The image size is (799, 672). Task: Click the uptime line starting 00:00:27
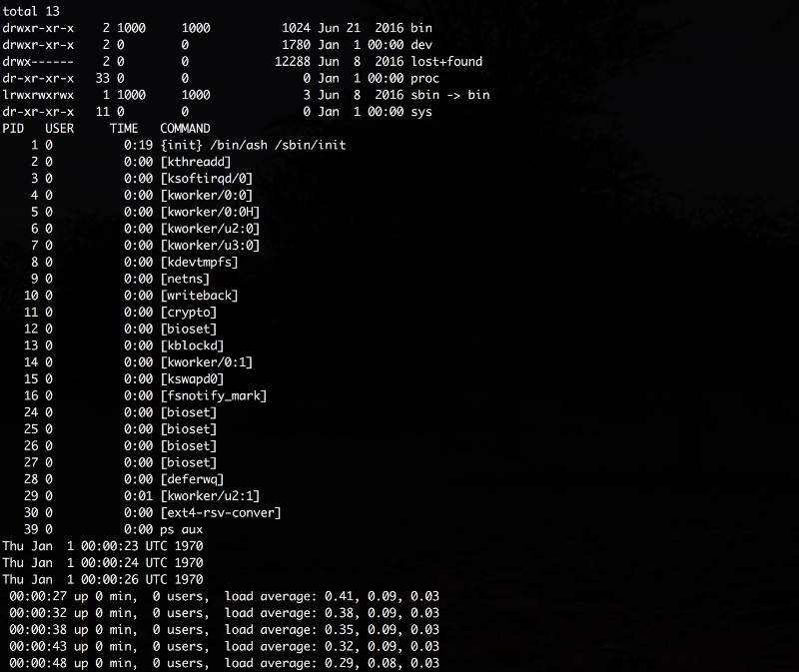(x=224, y=596)
